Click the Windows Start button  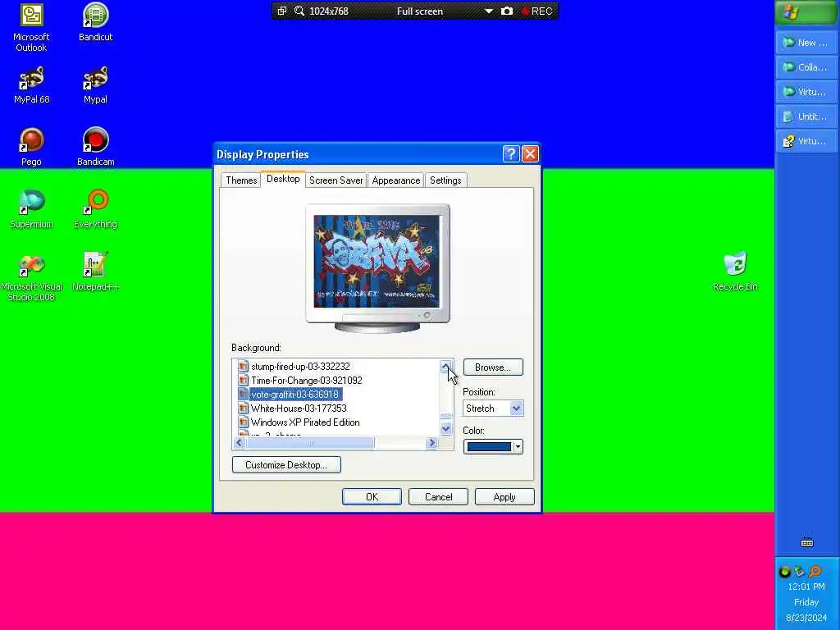click(807, 11)
